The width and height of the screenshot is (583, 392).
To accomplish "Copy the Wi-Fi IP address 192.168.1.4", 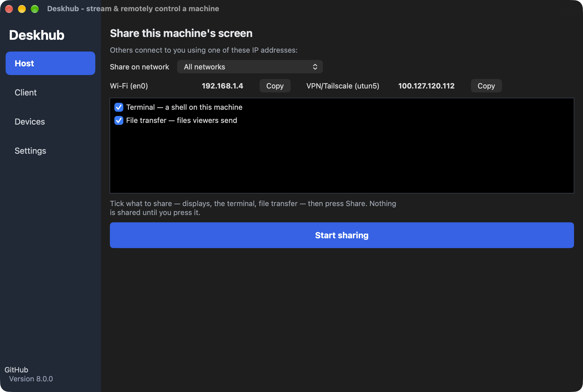I will 275,86.
